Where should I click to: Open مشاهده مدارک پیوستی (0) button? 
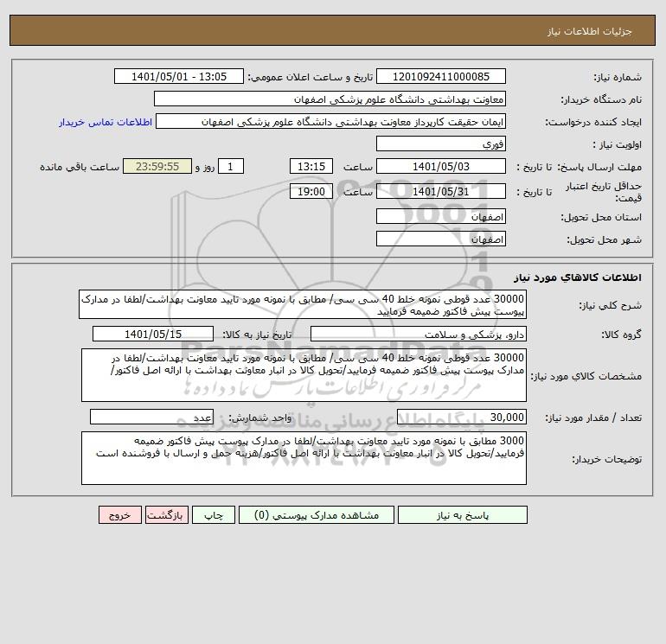point(317,515)
